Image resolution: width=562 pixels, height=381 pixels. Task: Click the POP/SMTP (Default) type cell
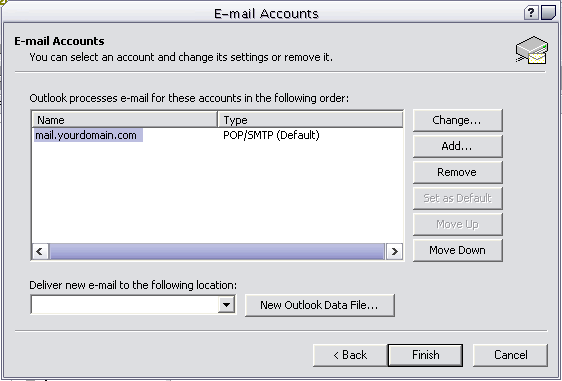pos(271,135)
